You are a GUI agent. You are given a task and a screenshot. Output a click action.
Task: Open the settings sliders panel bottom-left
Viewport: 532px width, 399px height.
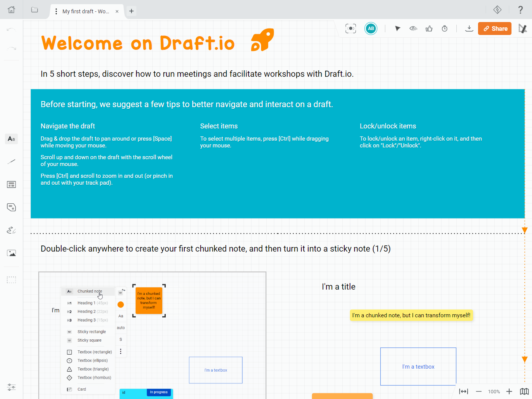point(11,388)
